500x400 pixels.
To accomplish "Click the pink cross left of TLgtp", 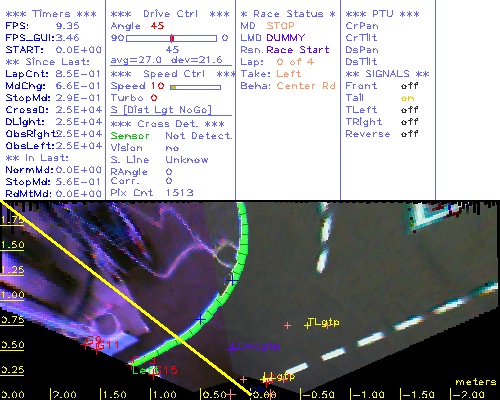I will [x=287, y=325].
